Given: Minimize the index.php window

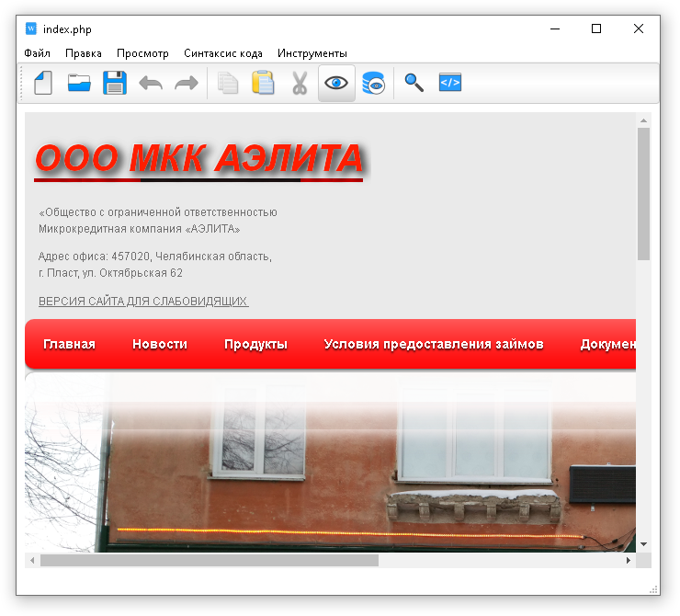Looking at the screenshot, I should tap(555, 29).
